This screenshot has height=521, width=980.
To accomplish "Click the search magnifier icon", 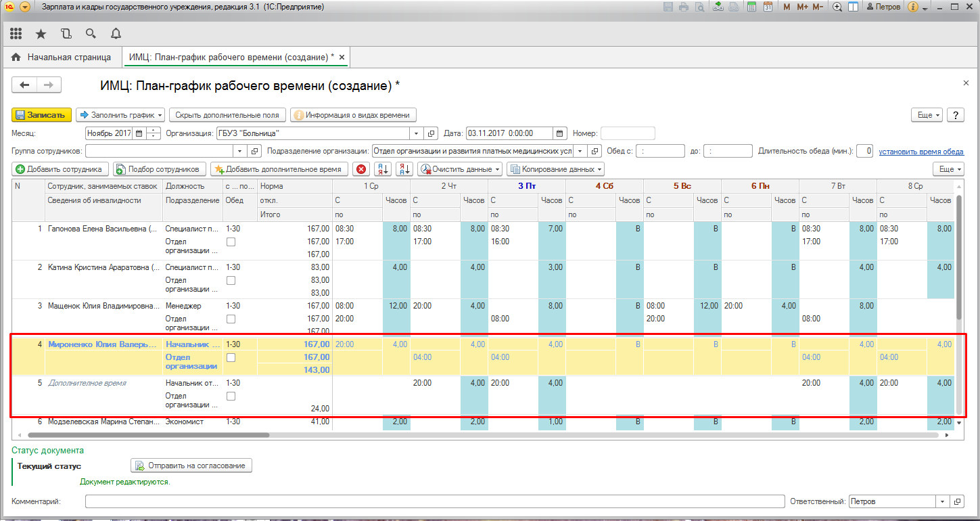I will 91,33.
